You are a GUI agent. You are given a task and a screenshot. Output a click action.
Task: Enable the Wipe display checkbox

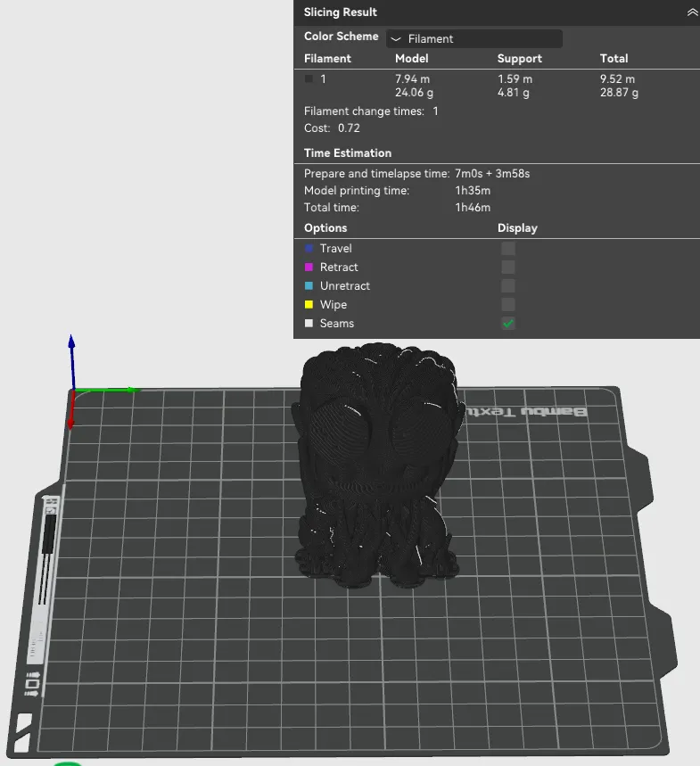508,304
